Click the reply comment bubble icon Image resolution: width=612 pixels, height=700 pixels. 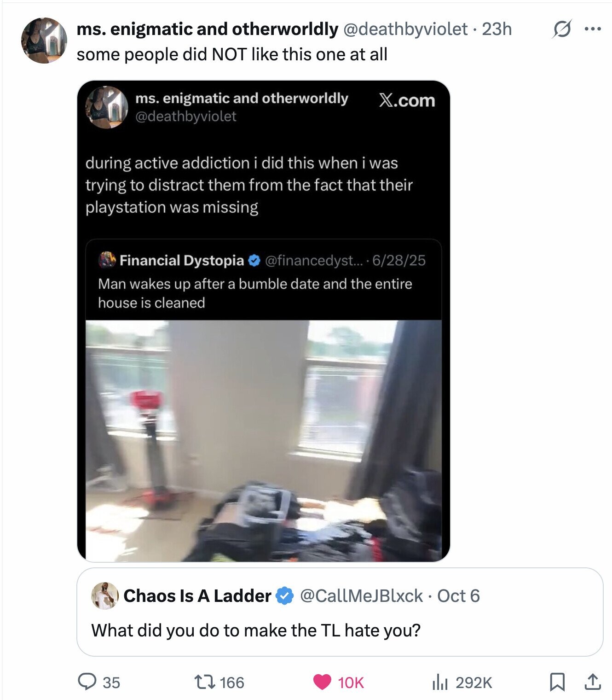point(86,682)
